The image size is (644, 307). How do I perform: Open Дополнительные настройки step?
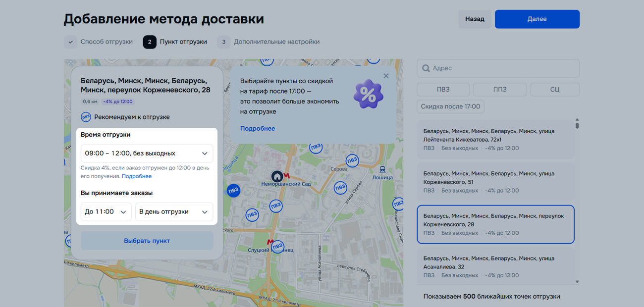coord(269,42)
